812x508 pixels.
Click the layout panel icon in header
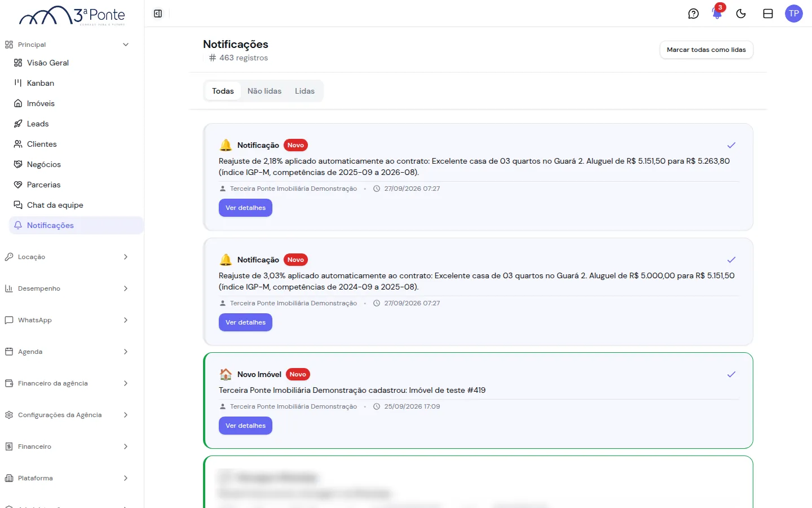768,14
